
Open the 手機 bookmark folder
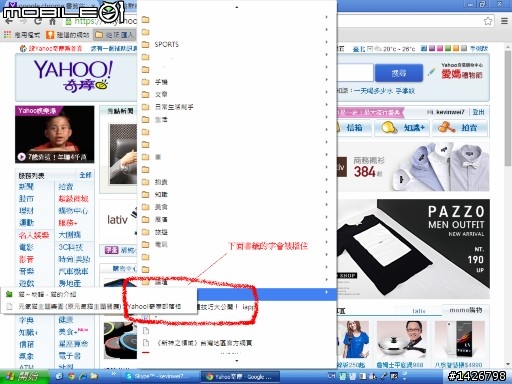(237, 82)
